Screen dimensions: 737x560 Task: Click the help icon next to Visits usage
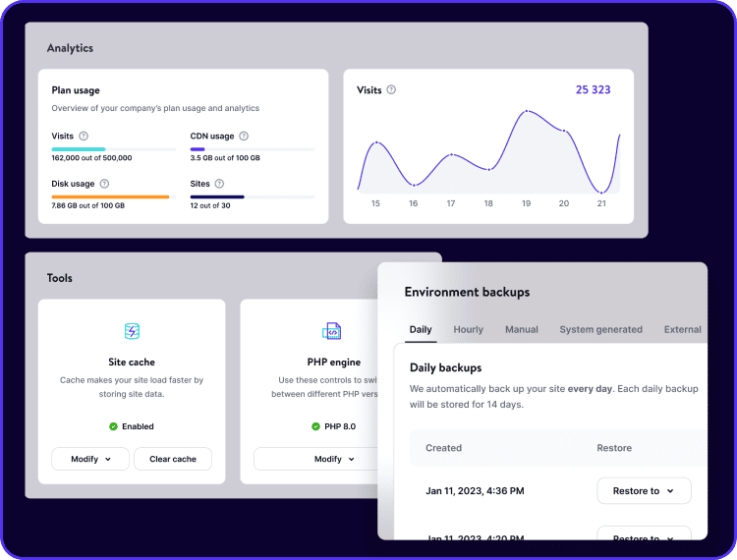(x=84, y=137)
